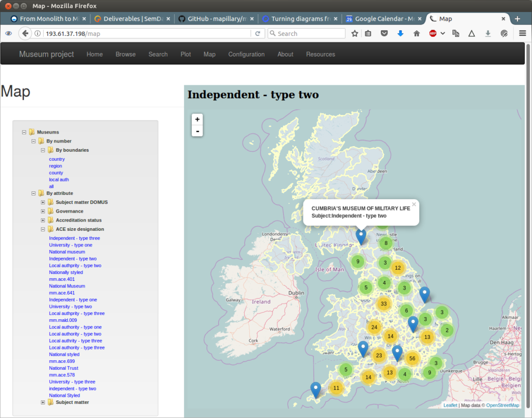Expand the Subject matter DOMUS folder
This screenshot has width=532, height=418.
[x=43, y=202]
